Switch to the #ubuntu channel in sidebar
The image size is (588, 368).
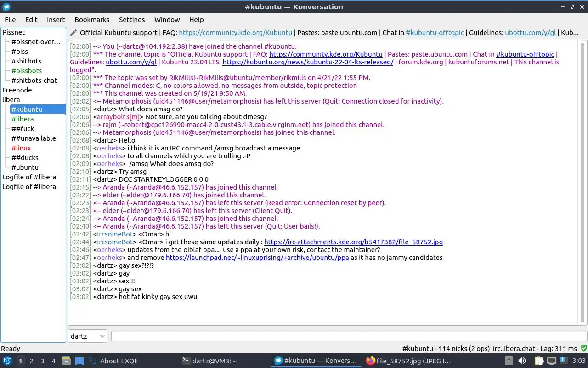(25, 167)
